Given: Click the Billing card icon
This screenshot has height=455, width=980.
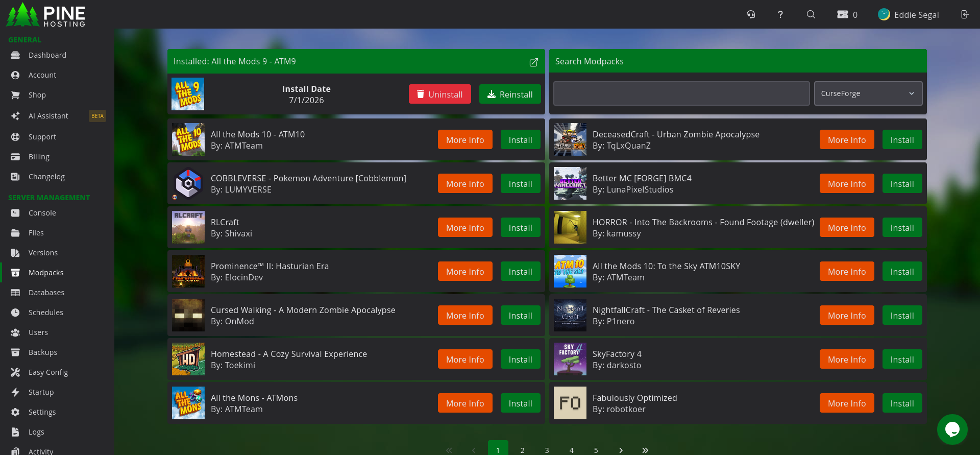Looking at the screenshot, I should point(15,157).
